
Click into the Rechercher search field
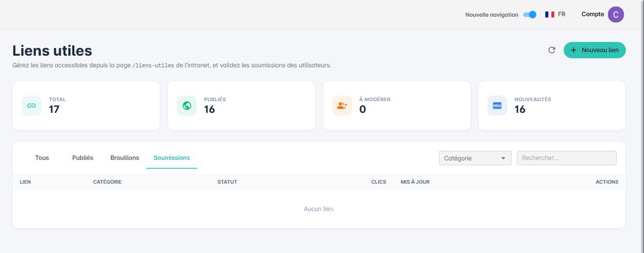(567, 158)
